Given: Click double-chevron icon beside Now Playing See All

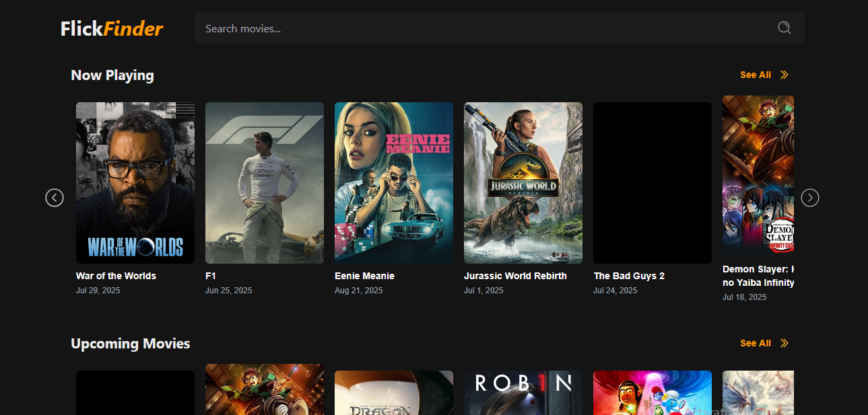Looking at the screenshot, I should click(x=784, y=75).
